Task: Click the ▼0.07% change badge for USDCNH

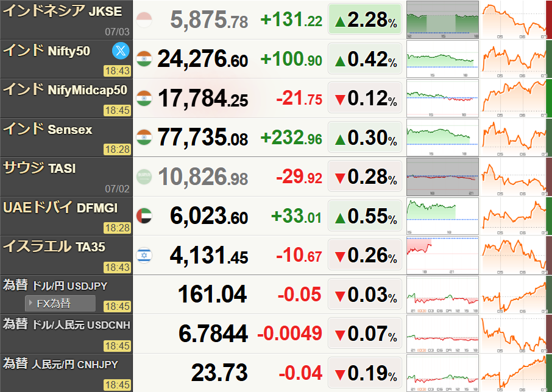Action: 365,334
